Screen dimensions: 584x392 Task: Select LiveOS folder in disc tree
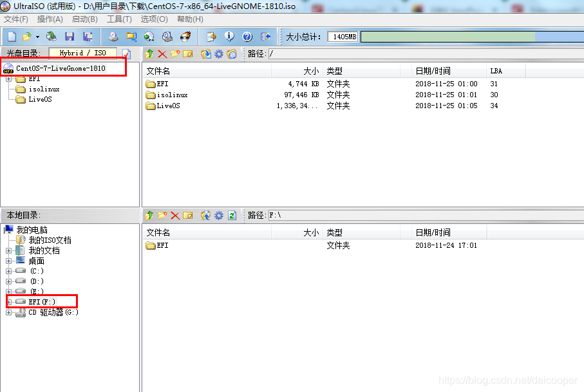(40, 99)
